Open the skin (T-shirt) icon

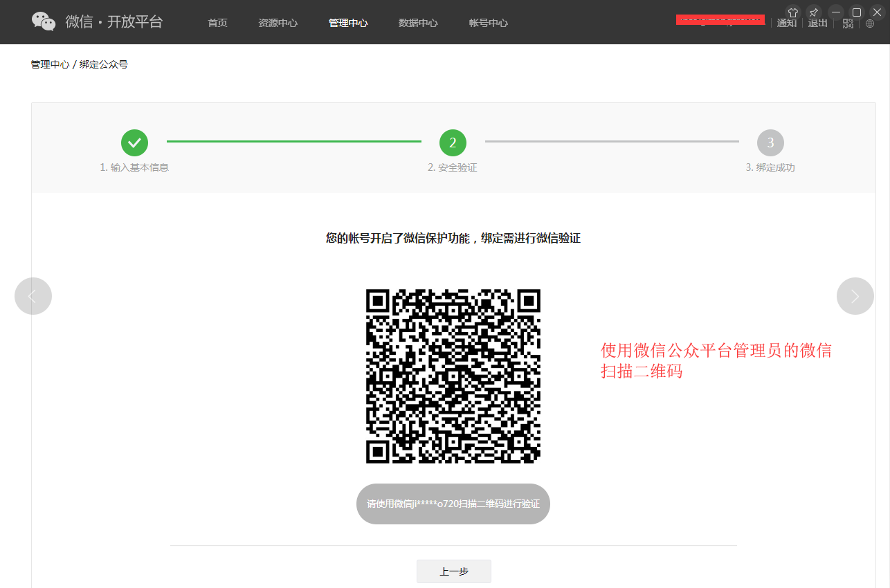[793, 12]
